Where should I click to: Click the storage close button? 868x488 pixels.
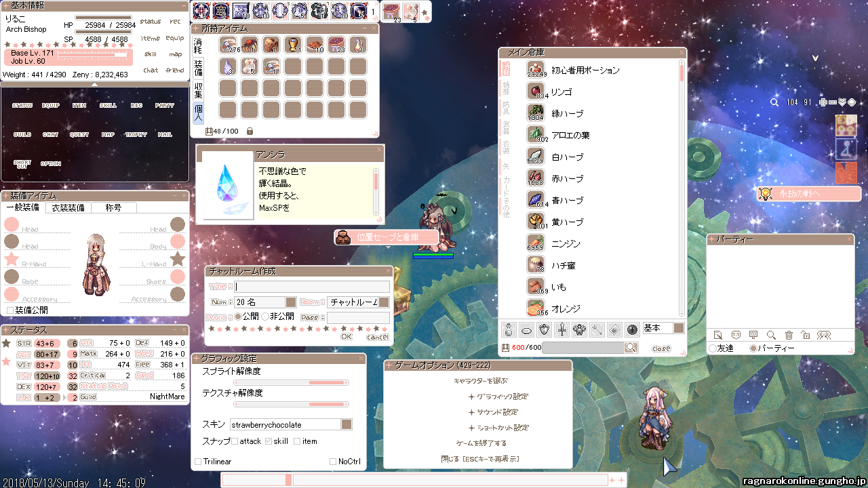coord(661,348)
